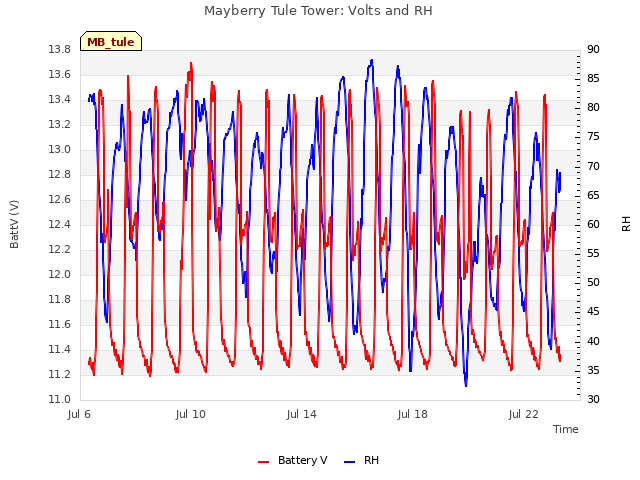Click the 30 right axis value
The height and width of the screenshot is (480, 640).
593,399
